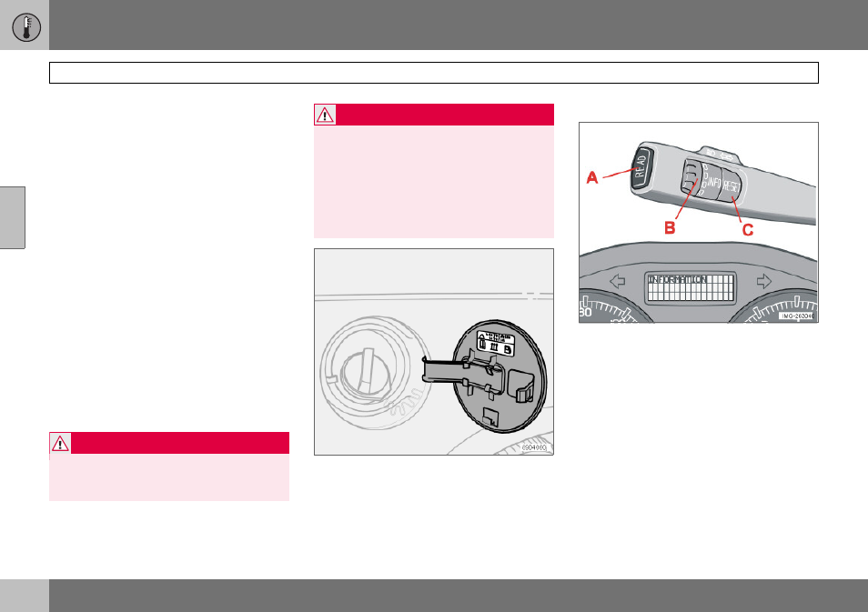Click the right turn arrow indicator
Viewport: 868px width, 612px height.
[764, 281]
